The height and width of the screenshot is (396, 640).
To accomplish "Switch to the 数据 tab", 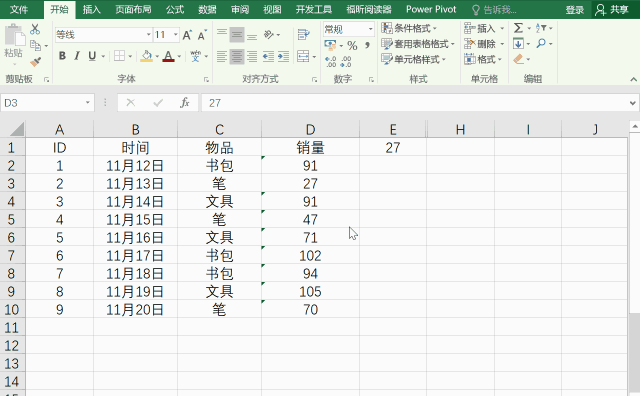I will 207,9.
